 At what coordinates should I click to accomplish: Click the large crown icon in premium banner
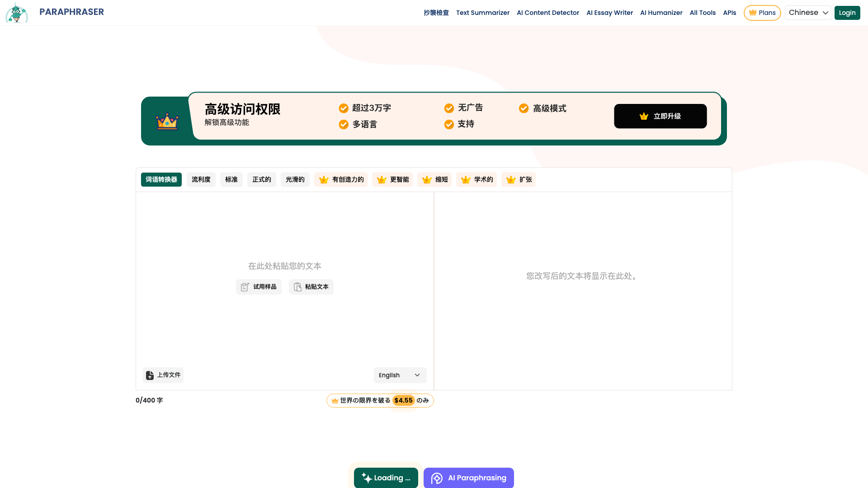(167, 121)
